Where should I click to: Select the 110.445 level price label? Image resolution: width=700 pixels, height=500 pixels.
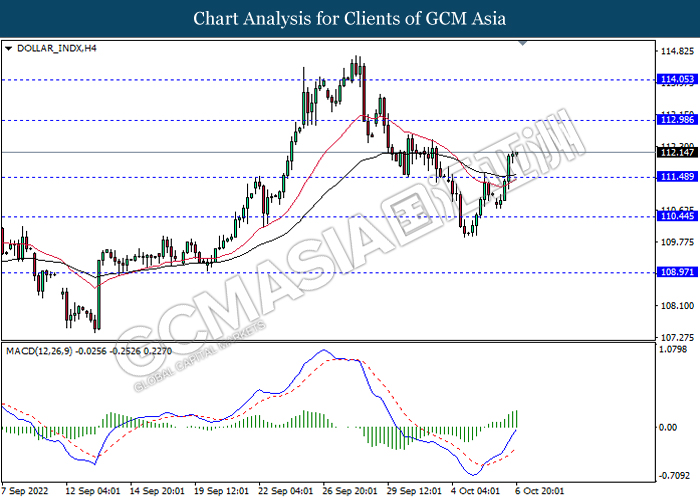(x=677, y=217)
